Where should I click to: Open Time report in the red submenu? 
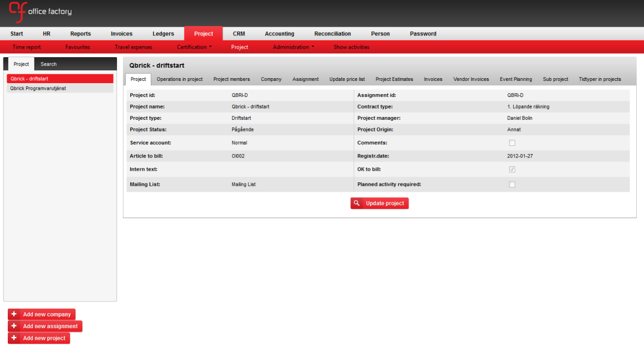point(27,47)
